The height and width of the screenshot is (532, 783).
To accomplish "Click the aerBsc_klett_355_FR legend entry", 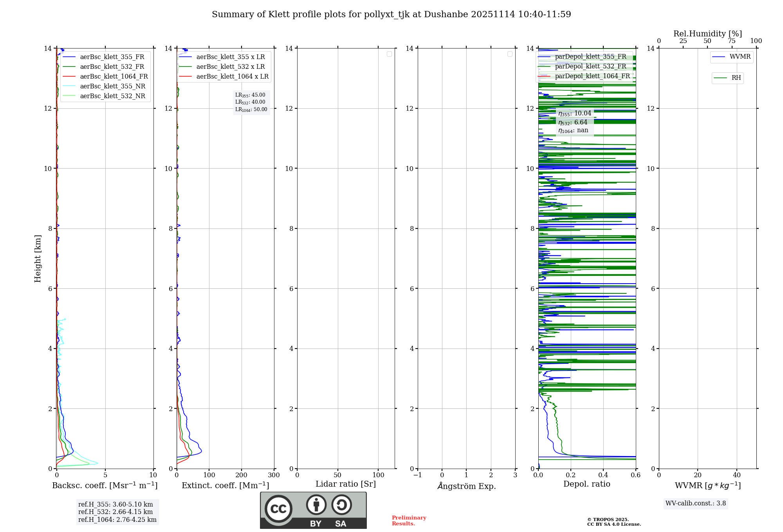I will click(112, 57).
